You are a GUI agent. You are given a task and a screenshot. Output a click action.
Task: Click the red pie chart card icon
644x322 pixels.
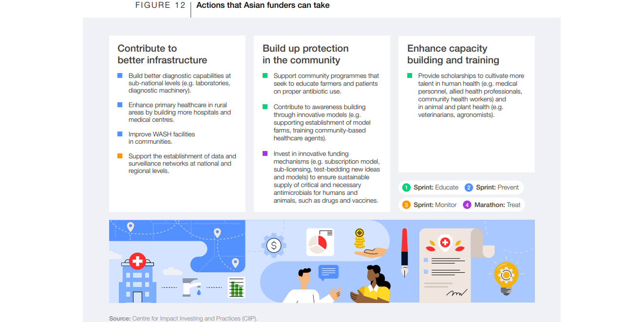pos(320,242)
